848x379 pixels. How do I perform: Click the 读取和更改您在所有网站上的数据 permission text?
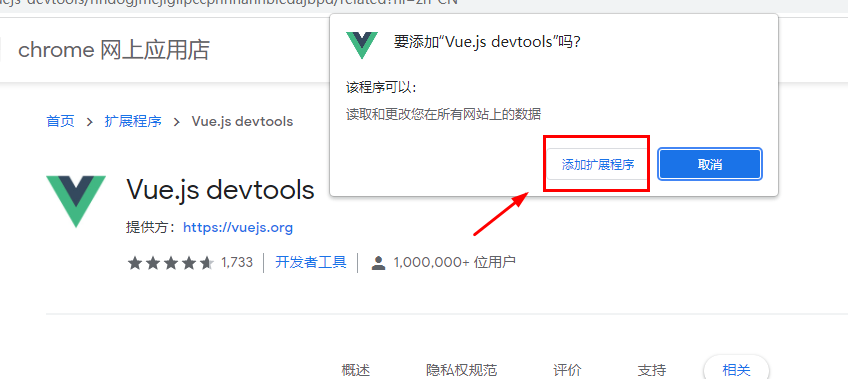443,114
